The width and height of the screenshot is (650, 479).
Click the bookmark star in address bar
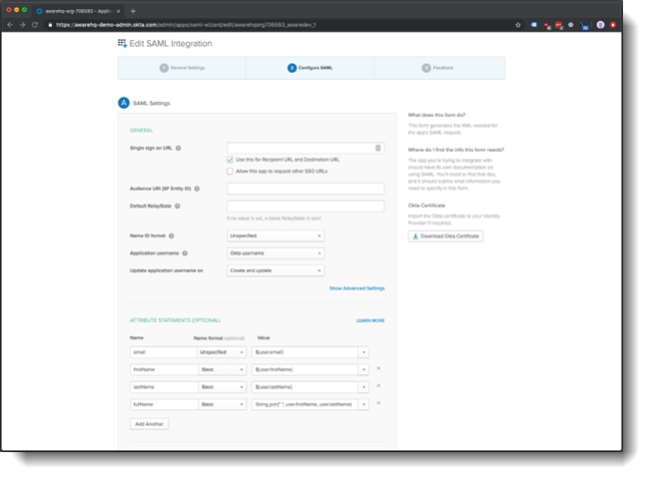click(x=518, y=24)
